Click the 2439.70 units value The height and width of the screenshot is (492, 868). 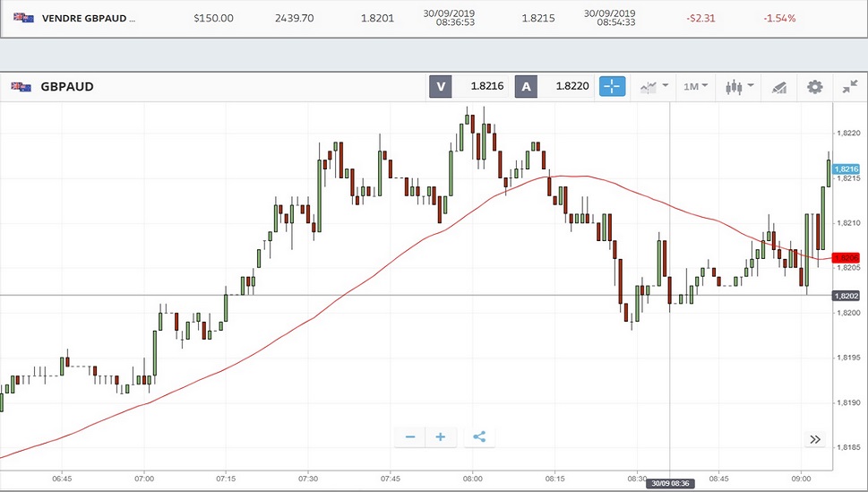(294, 18)
